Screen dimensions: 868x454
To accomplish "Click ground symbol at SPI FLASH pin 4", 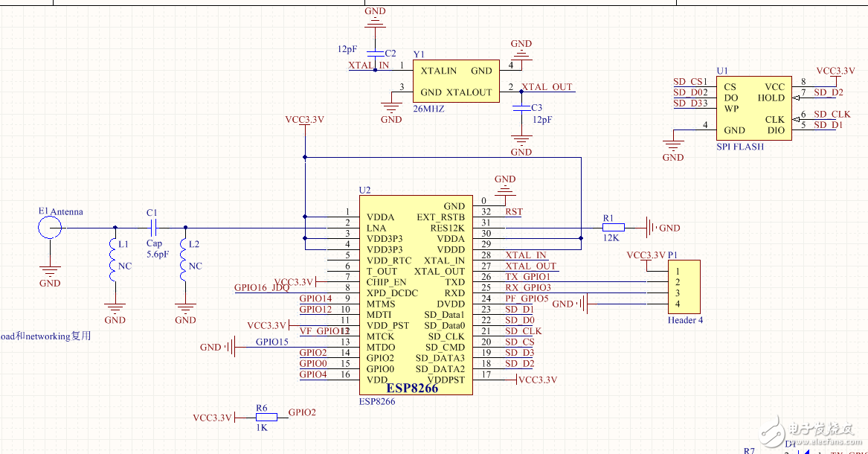I will point(673,146).
